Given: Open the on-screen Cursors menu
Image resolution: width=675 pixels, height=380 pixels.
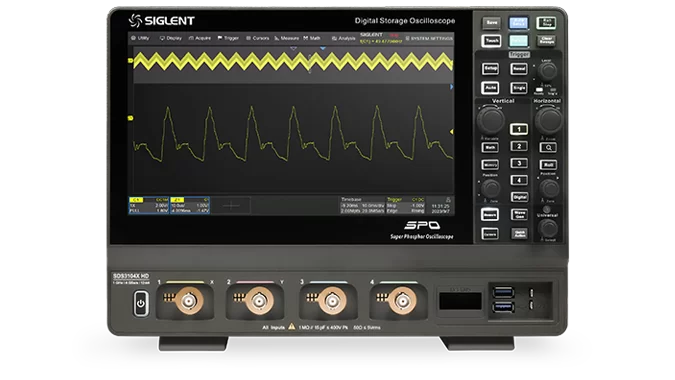Looking at the screenshot, I should point(257,38).
